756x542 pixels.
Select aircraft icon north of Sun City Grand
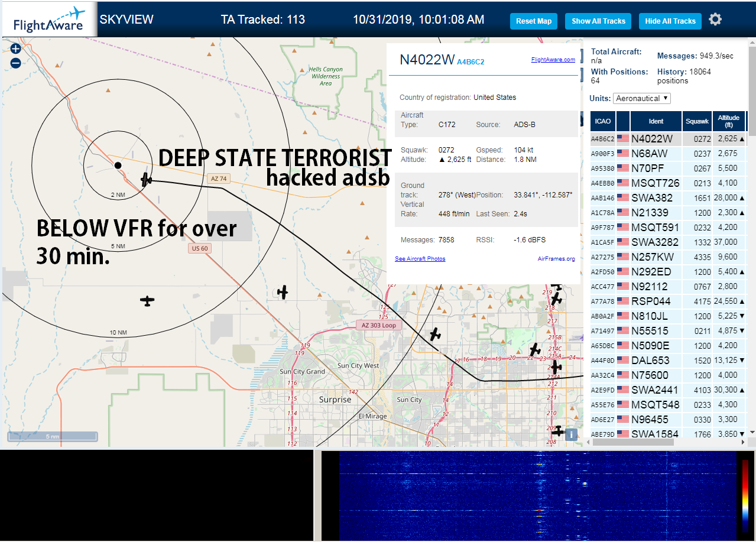(x=283, y=292)
